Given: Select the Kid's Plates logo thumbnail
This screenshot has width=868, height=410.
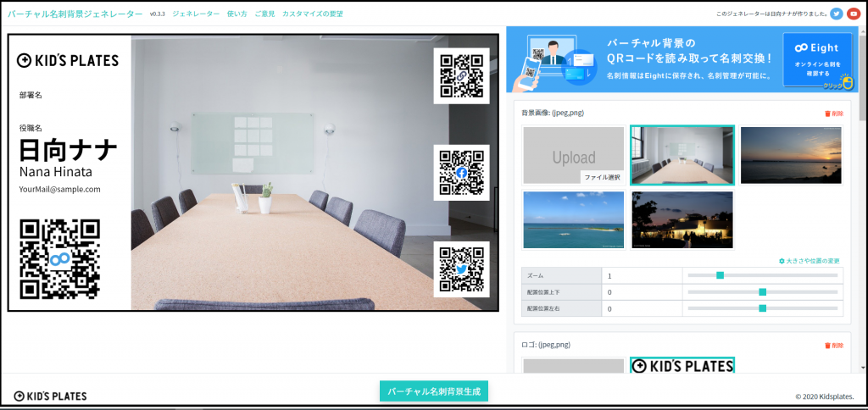Looking at the screenshot, I should click(x=682, y=365).
